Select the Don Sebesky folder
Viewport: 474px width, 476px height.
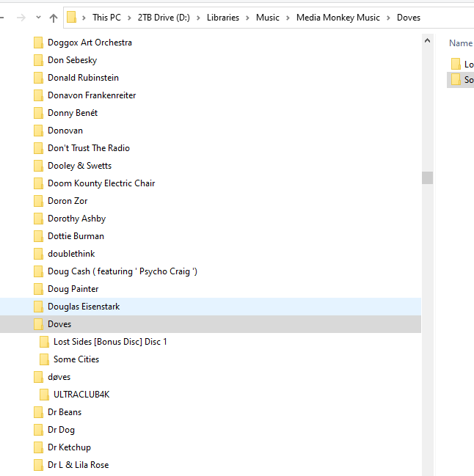pyautogui.click(x=72, y=60)
